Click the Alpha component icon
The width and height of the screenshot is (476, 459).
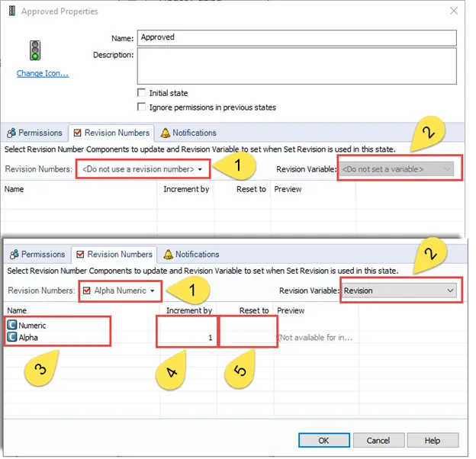[12, 337]
